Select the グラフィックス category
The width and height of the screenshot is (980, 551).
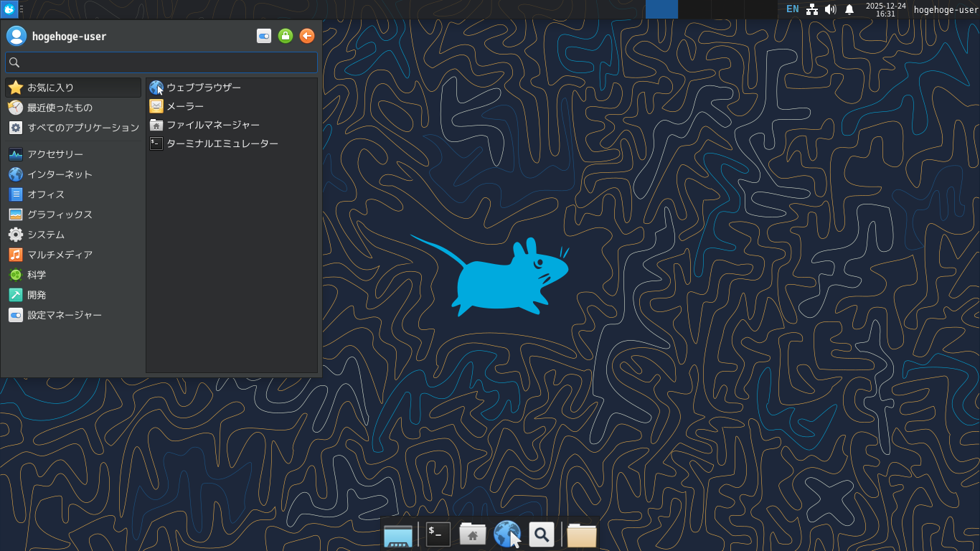click(x=73, y=215)
